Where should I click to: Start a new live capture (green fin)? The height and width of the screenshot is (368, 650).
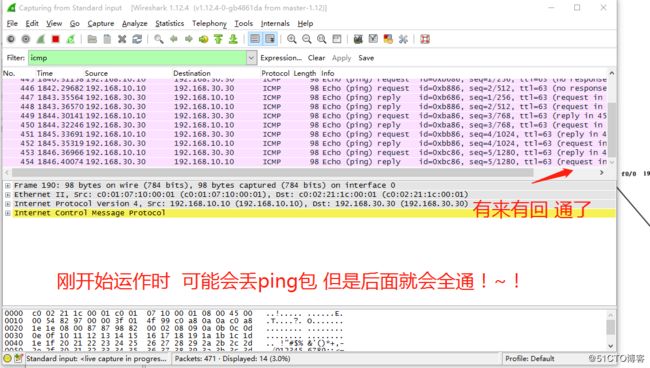[41, 39]
